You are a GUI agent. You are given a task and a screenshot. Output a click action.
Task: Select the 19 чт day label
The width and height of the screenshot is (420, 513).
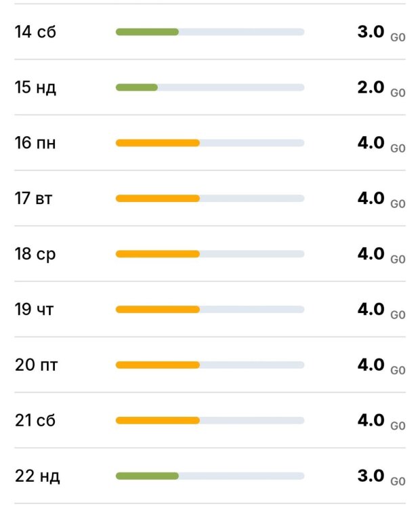click(35, 310)
